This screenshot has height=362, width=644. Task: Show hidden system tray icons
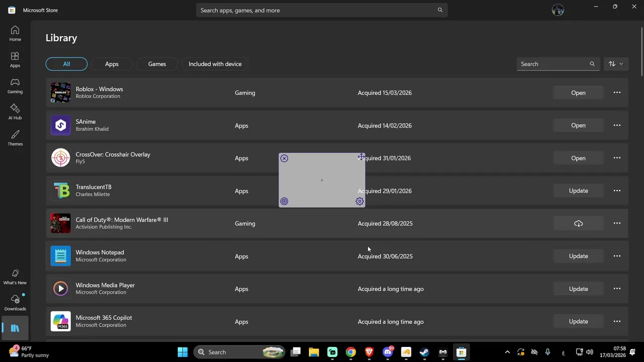pyautogui.click(x=507, y=352)
